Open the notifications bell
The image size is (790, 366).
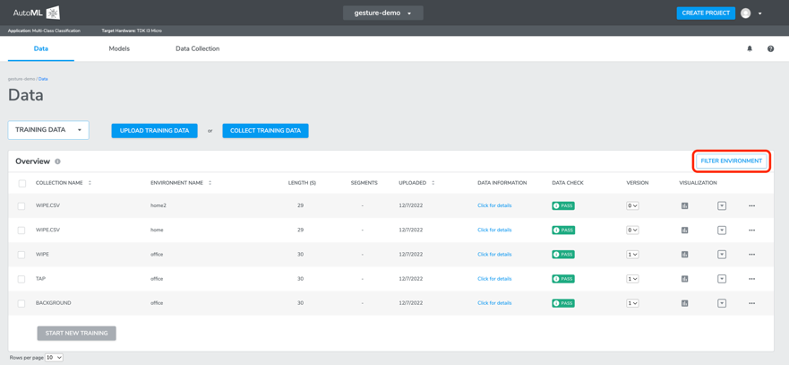(750, 49)
